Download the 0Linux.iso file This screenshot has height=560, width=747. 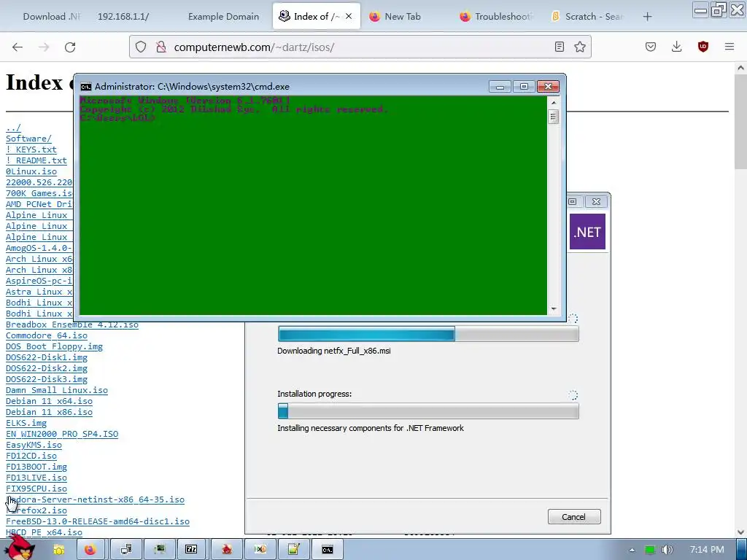[31, 171]
